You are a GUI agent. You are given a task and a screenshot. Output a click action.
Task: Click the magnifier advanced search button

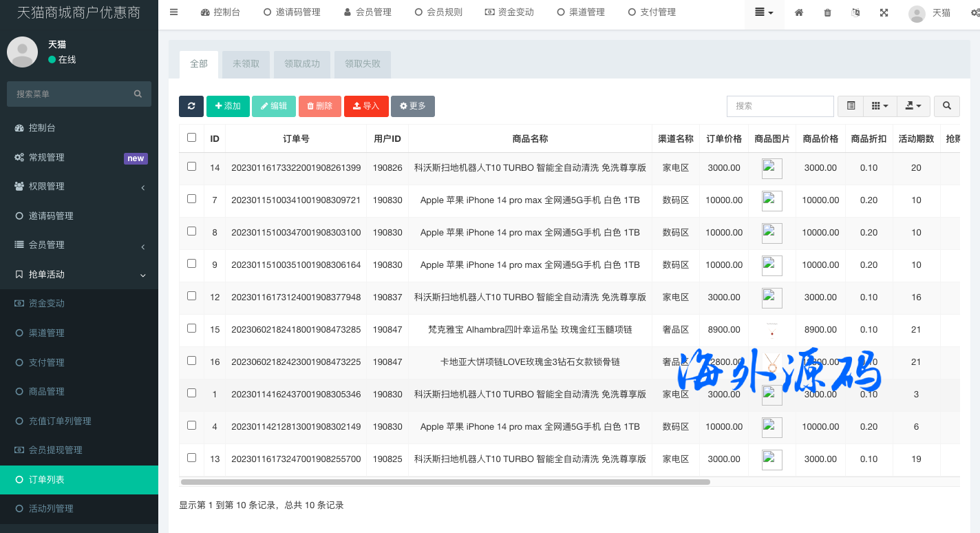tap(947, 106)
